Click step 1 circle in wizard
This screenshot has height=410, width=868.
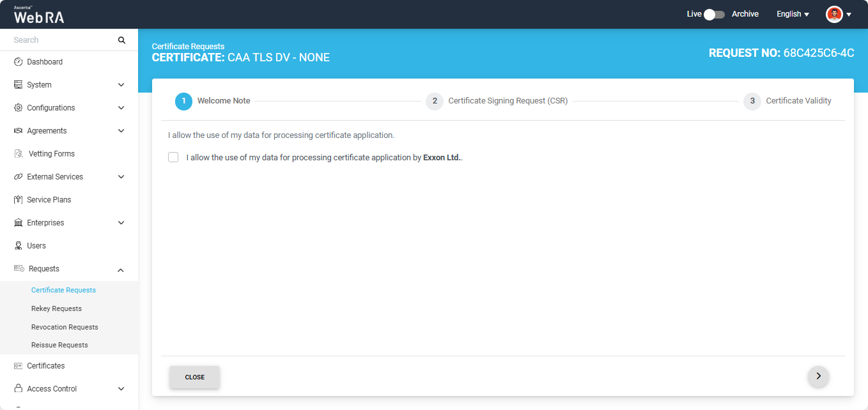click(183, 101)
